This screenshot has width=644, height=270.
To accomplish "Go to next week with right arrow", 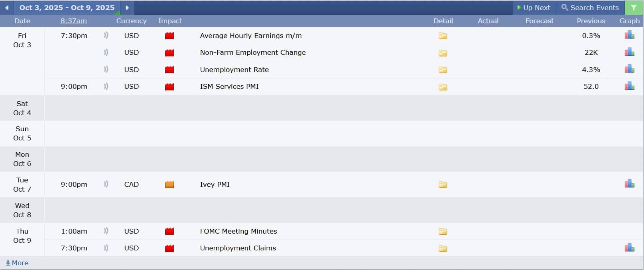I will [127, 8].
